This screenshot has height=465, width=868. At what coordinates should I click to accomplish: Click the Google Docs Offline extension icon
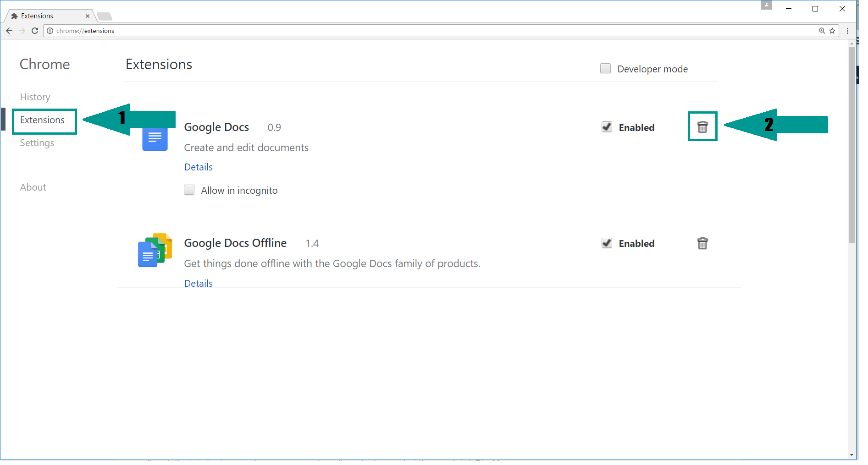(x=155, y=250)
